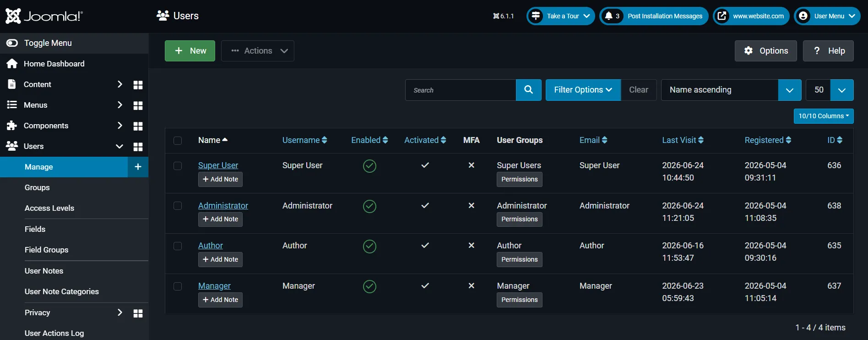Click Permissions button in Author row
This screenshot has width=868, height=340.
click(520, 259)
